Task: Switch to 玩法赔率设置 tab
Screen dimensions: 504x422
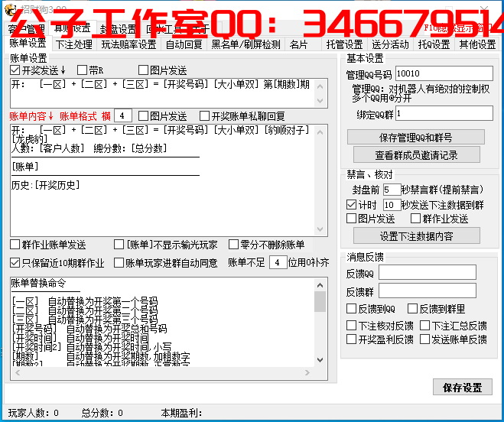Action: tap(129, 44)
